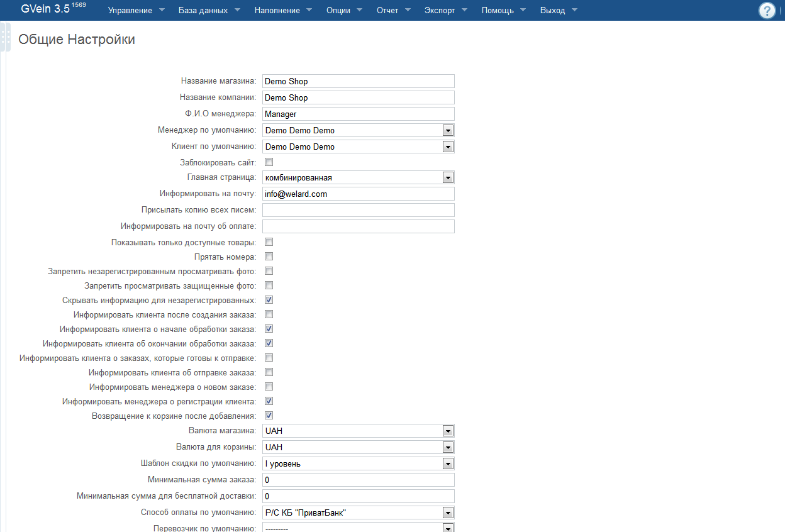Expand the Валюта магазина dropdown
The height and width of the screenshot is (532, 785).
coord(358,431)
